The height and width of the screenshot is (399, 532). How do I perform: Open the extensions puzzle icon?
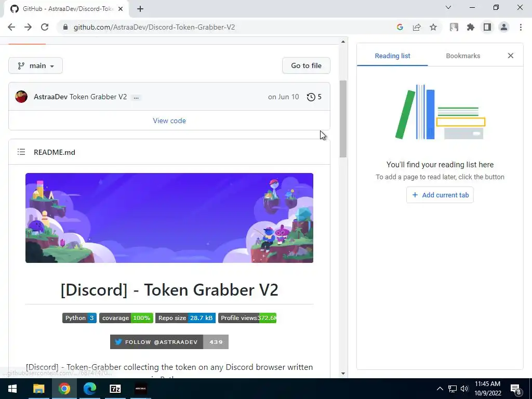(471, 27)
